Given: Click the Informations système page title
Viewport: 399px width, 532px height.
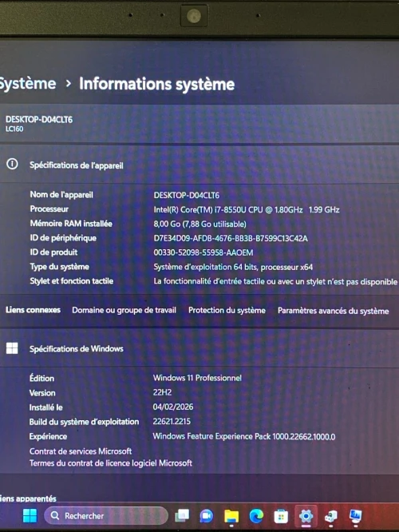Looking at the screenshot, I should [x=156, y=84].
